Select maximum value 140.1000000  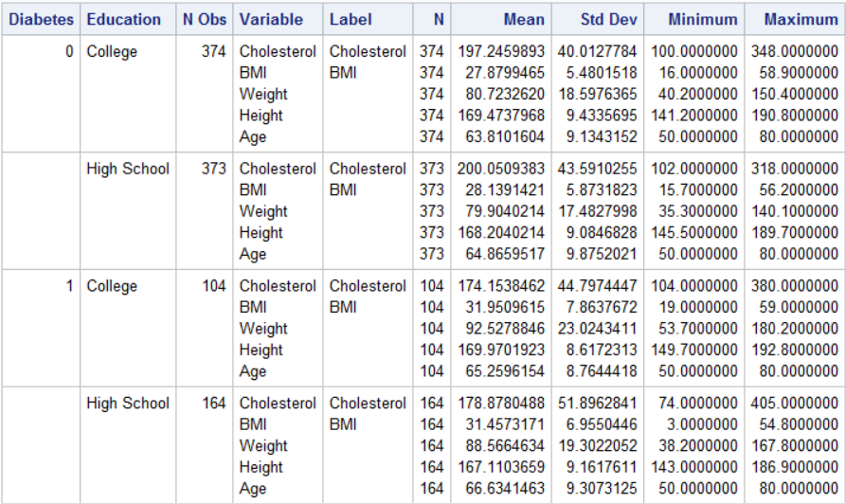(x=795, y=211)
